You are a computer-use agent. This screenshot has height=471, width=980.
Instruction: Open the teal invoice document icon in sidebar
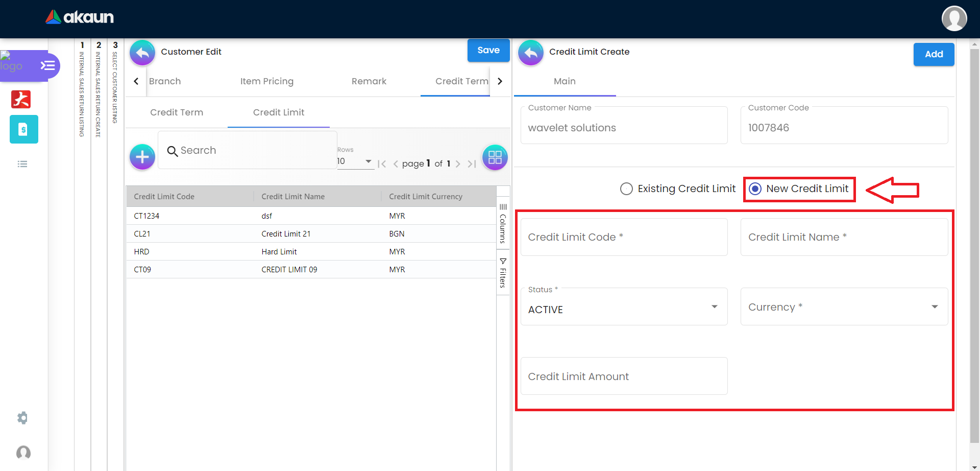click(x=23, y=129)
